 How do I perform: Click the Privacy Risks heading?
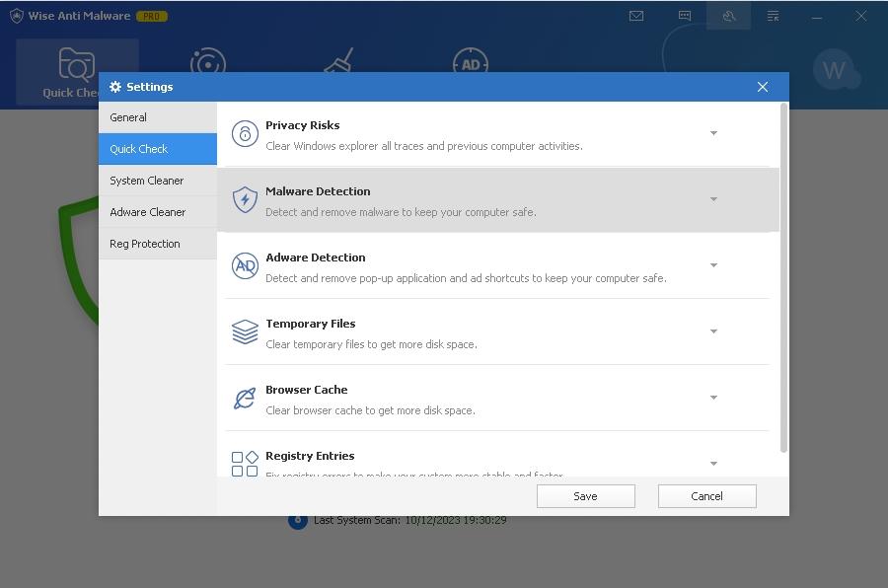(x=303, y=125)
